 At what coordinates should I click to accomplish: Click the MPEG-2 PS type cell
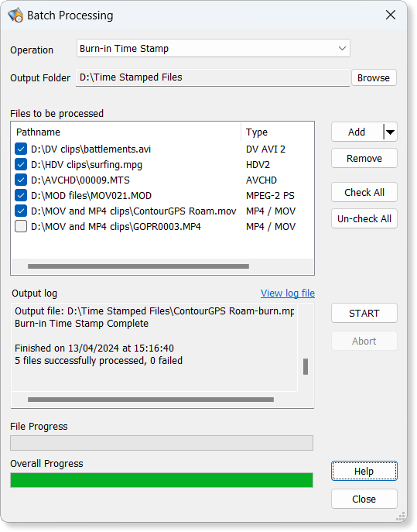pos(270,196)
